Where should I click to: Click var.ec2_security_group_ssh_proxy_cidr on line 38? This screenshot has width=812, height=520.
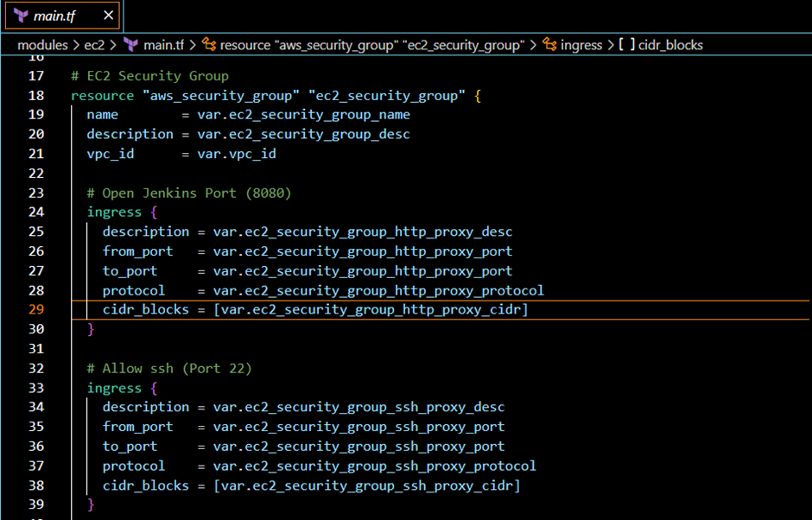[366, 485]
